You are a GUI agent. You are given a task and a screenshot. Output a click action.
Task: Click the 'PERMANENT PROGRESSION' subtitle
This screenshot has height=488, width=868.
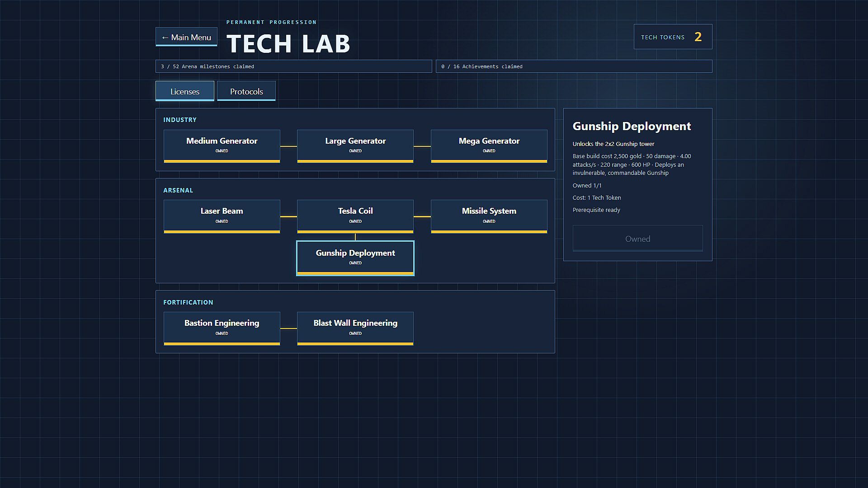(x=272, y=22)
